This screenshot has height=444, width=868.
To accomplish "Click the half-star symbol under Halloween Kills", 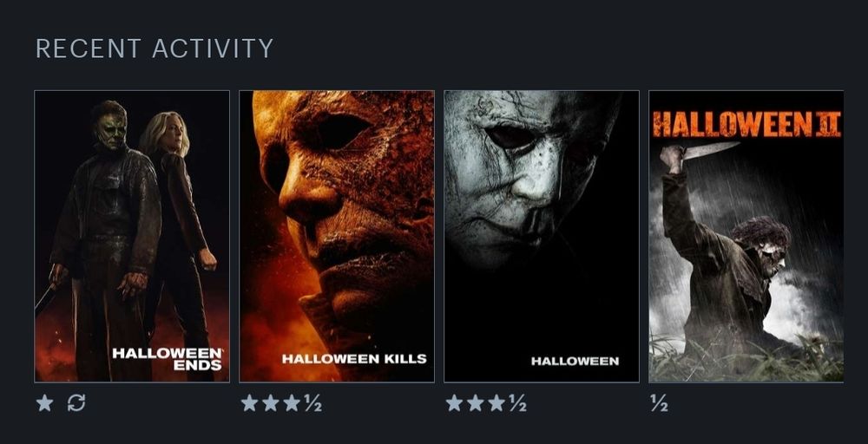I will point(312,403).
